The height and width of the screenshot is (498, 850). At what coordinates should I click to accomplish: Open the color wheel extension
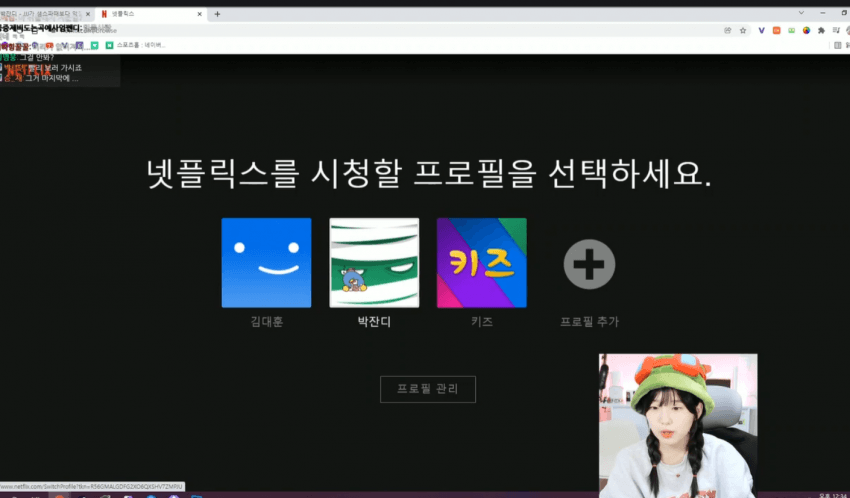[807, 30]
